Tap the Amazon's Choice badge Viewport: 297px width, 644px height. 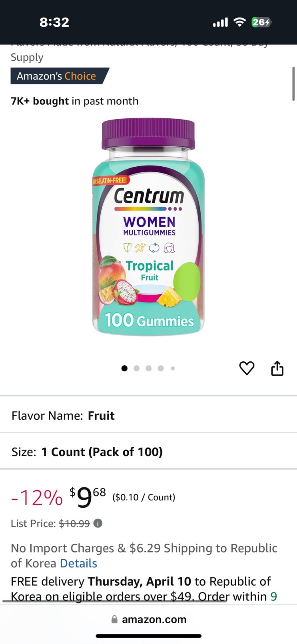(x=58, y=76)
